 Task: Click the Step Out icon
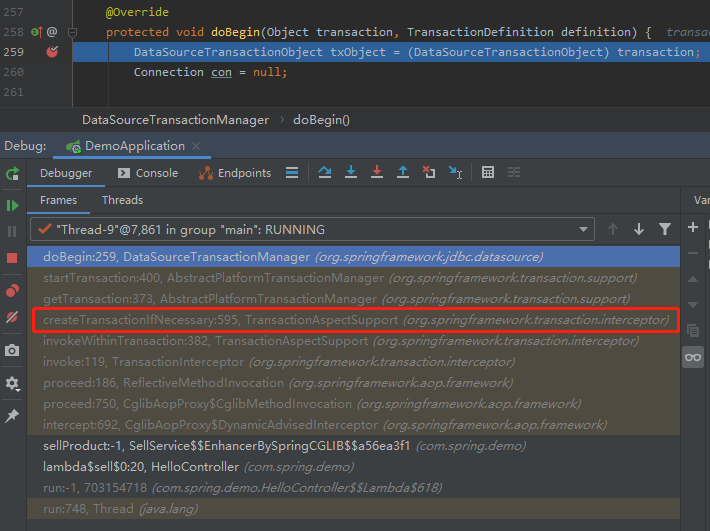pyautogui.click(x=403, y=172)
